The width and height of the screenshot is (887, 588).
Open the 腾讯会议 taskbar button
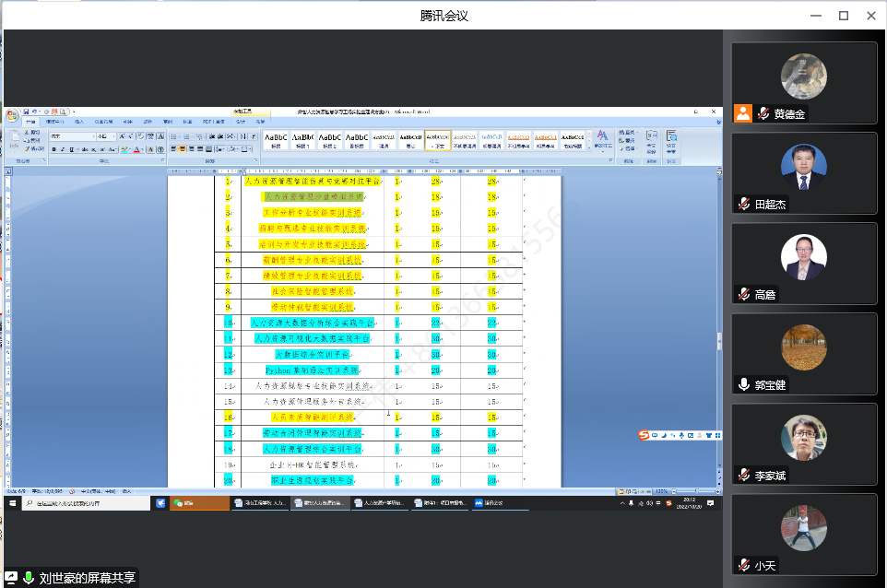499,502
